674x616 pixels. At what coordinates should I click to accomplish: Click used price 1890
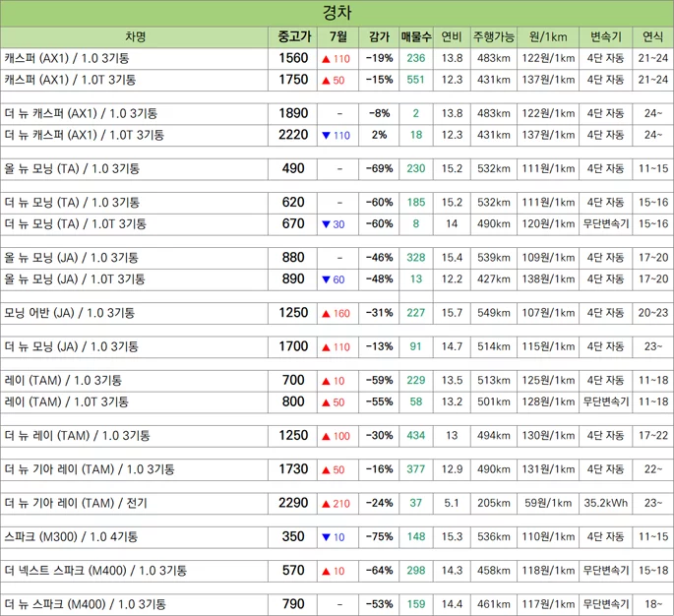pyautogui.click(x=293, y=113)
